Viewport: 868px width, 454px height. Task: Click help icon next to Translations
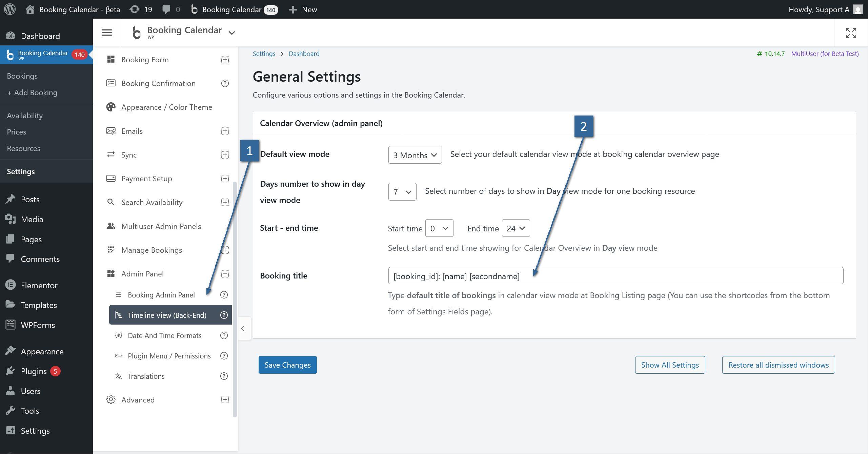point(224,376)
